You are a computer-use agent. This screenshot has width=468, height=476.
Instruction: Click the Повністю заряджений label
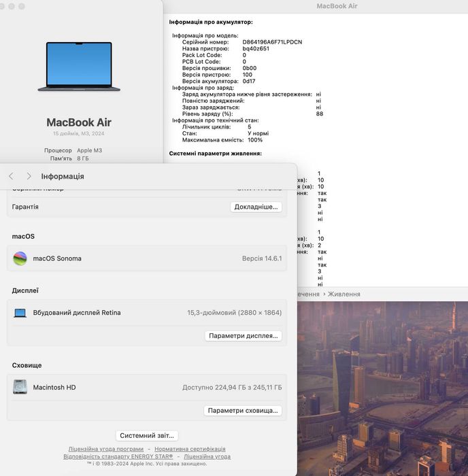213,101
